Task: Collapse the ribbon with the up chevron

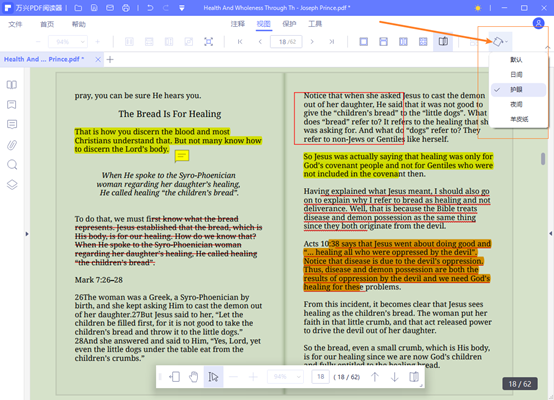Action: tap(547, 47)
